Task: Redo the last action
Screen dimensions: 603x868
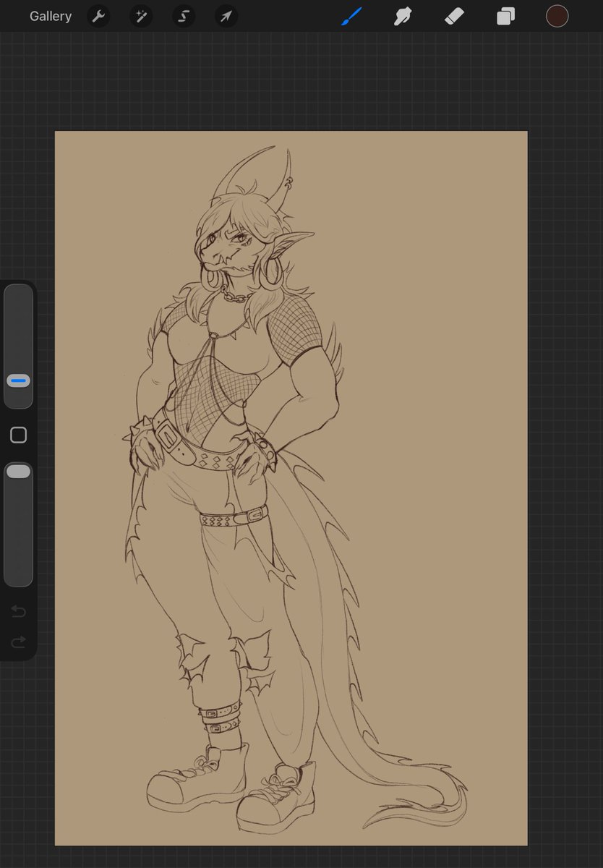Action: click(18, 642)
